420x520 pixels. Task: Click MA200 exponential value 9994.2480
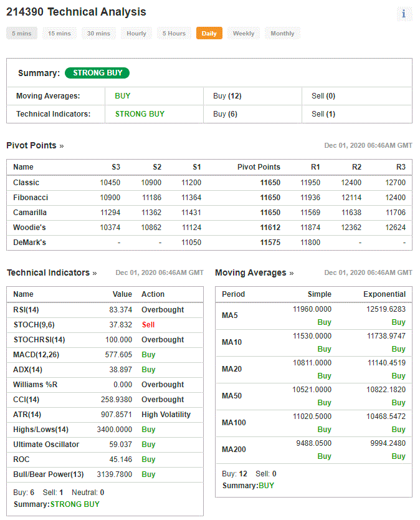coord(388,443)
